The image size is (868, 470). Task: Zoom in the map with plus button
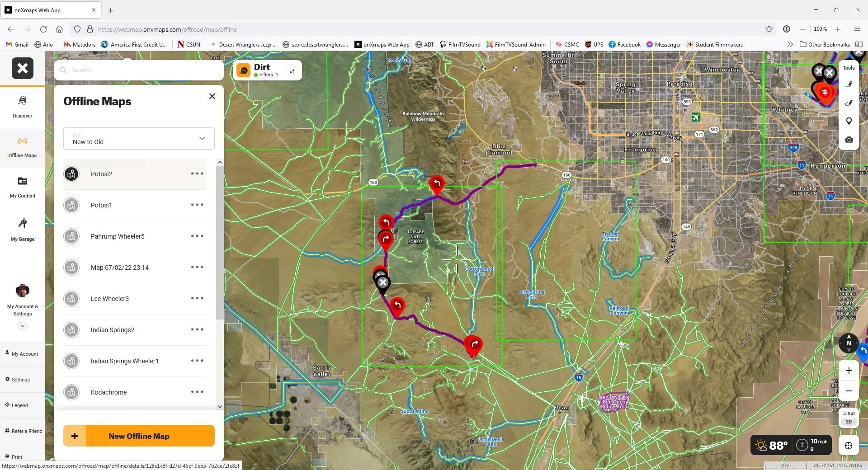[x=849, y=371]
